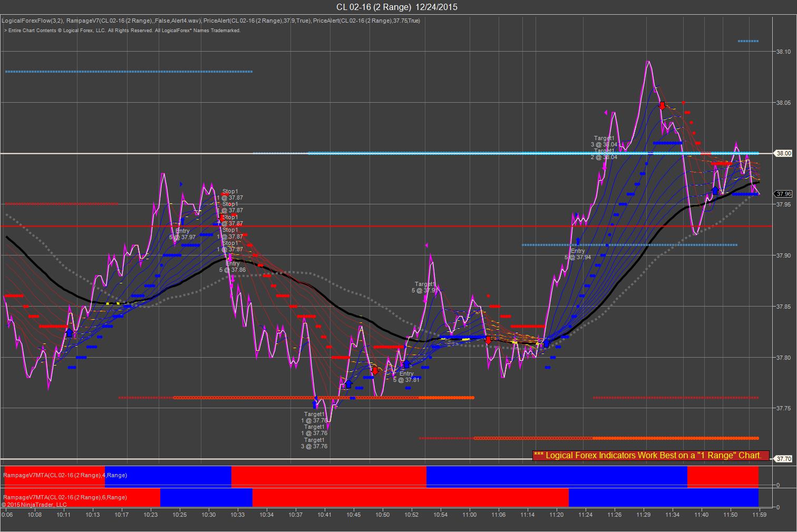The width and height of the screenshot is (797, 532).
Task: Select the Target1 2 @ 38.04 annotation
Action: pyautogui.click(x=604, y=154)
